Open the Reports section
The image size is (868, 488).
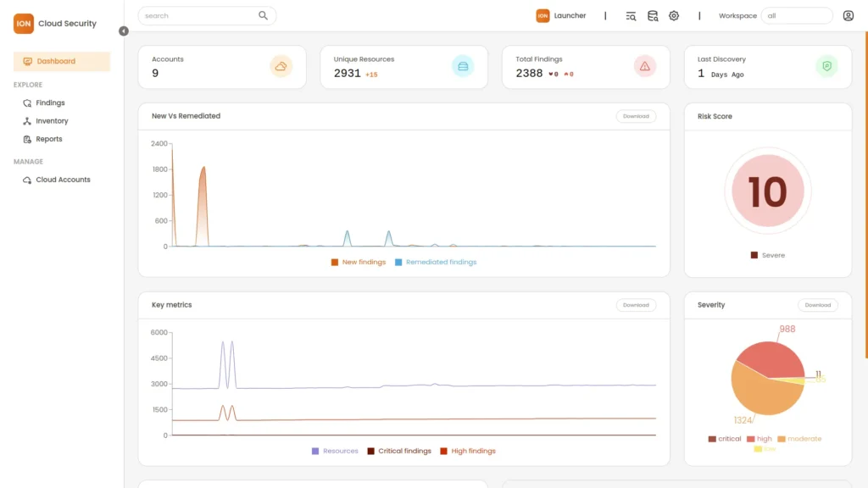[x=48, y=140]
